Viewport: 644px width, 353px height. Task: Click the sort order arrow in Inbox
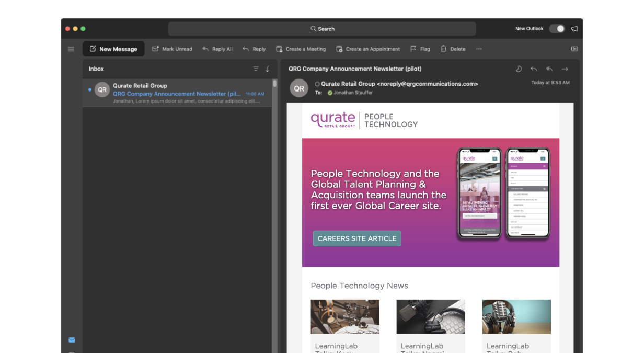(268, 69)
